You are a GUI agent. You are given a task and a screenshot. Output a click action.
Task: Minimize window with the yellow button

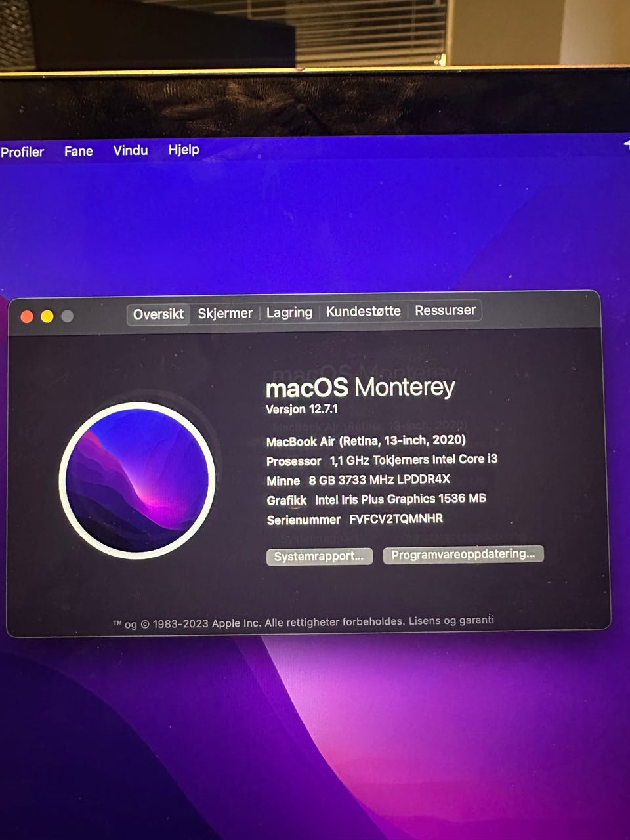click(47, 316)
